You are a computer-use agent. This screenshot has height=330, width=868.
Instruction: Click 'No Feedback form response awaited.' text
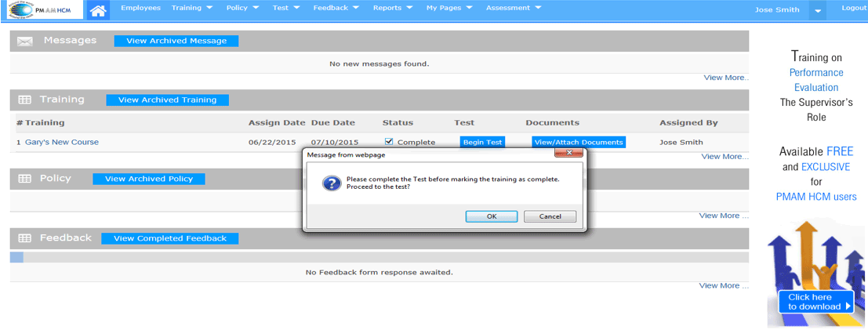coord(380,273)
